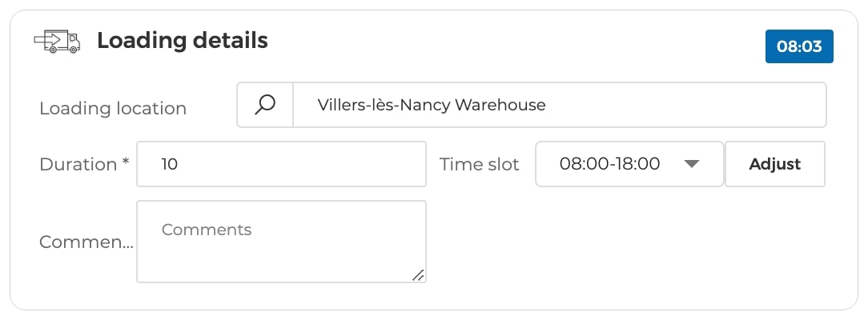868x320 pixels.
Task: Open the Time slot dropdown arrow
Action: (x=692, y=163)
